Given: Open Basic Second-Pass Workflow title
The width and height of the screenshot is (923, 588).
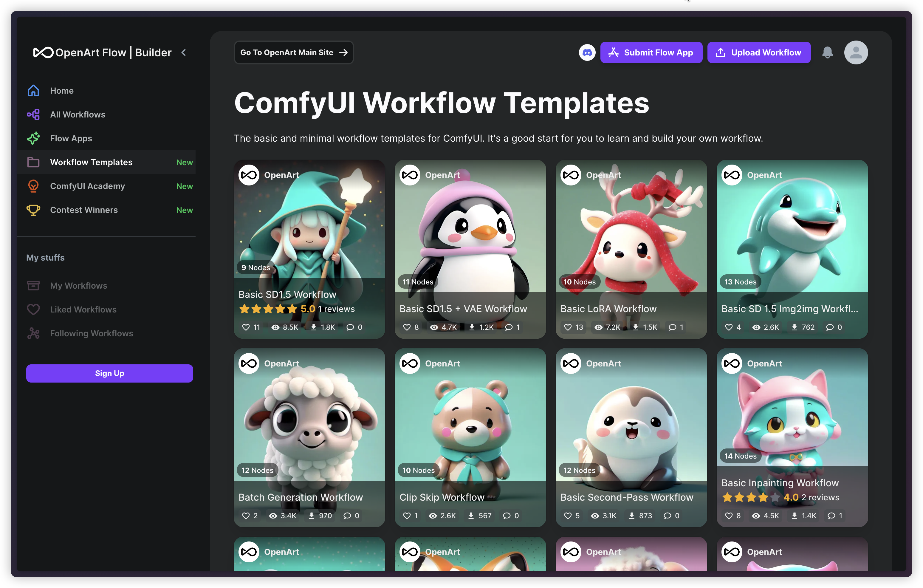Looking at the screenshot, I should pyautogui.click(x=627, y=497).
